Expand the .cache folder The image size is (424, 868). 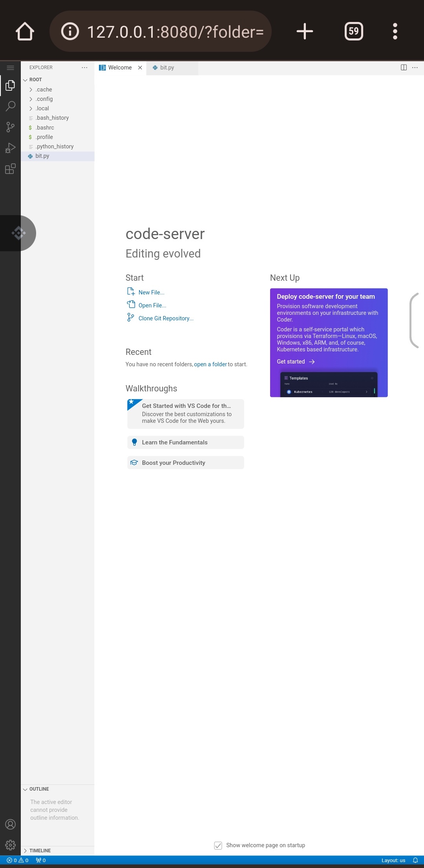tap(58, 90)
